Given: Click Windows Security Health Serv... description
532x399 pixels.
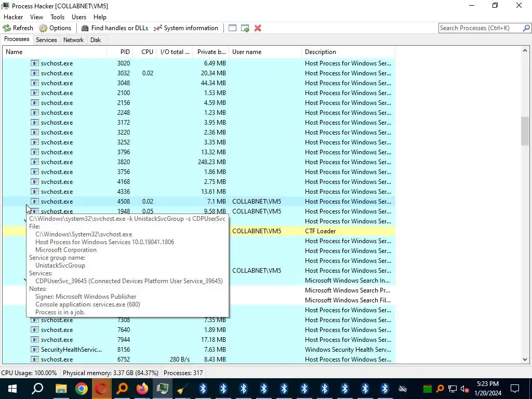Looking at the screenshot, I should (x=348, y=350).
